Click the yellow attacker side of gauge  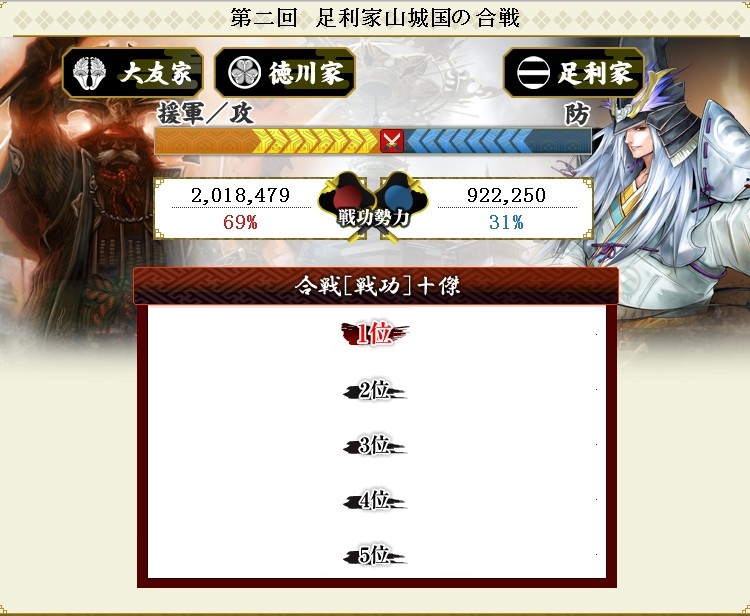point(267,141)
